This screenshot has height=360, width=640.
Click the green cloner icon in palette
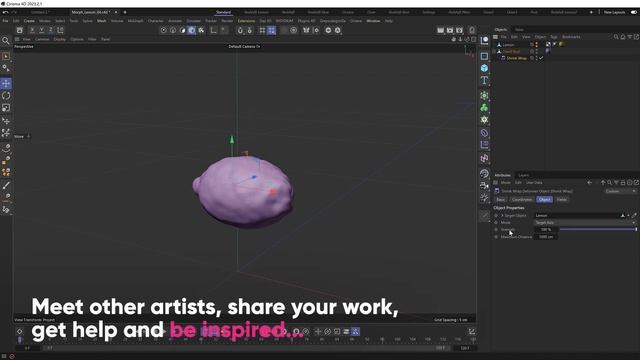click(484, 108)
